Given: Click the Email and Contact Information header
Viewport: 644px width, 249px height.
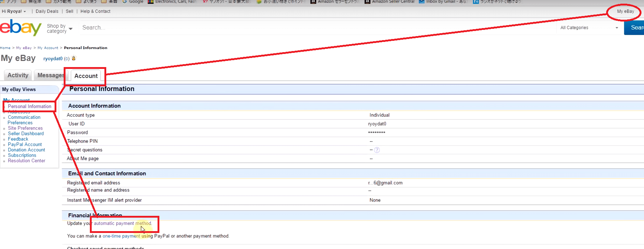Looking at the screenshot, I should (107, 174).
